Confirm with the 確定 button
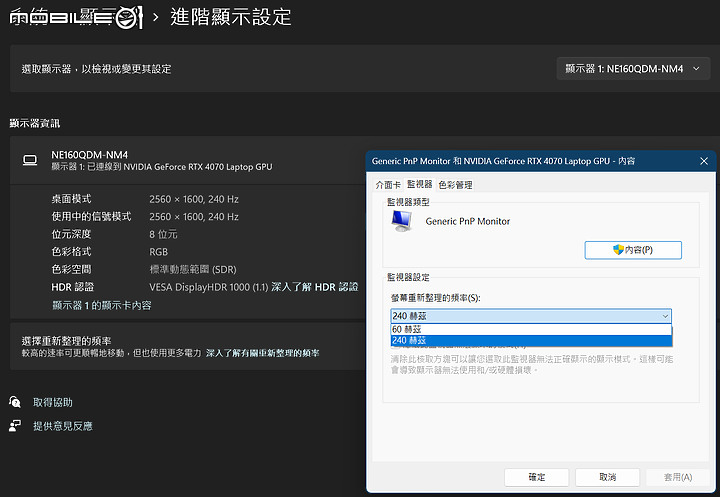The image size is (720, 497). tap(536, 477)
